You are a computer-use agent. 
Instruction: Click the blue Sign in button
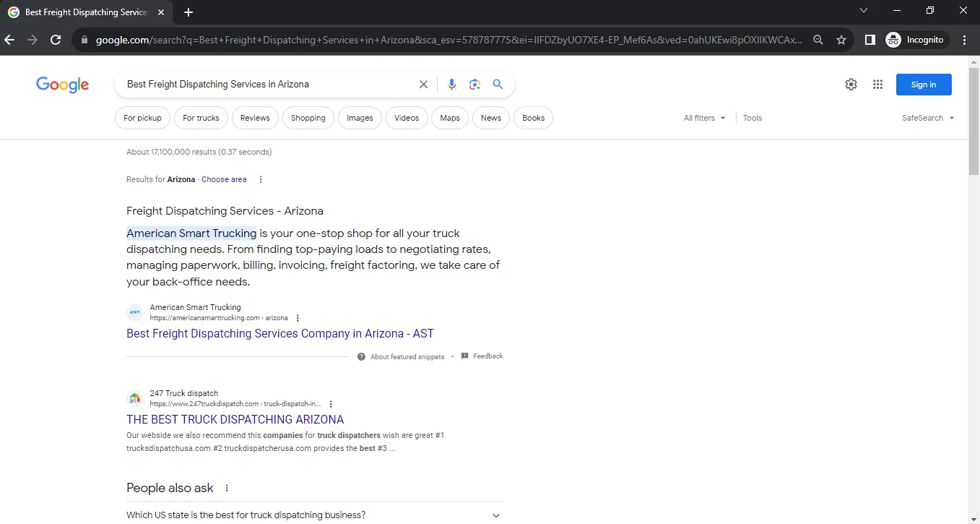923,85
